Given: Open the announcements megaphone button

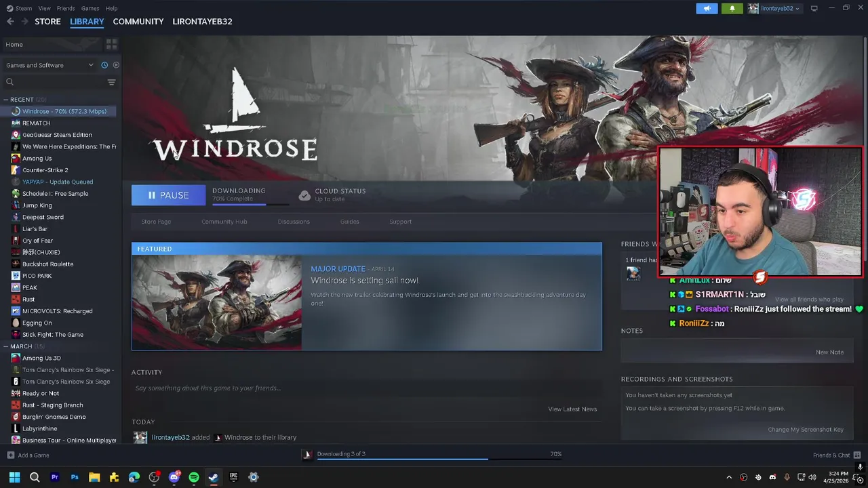Looking at the screenshot, I should click(707, 8).
